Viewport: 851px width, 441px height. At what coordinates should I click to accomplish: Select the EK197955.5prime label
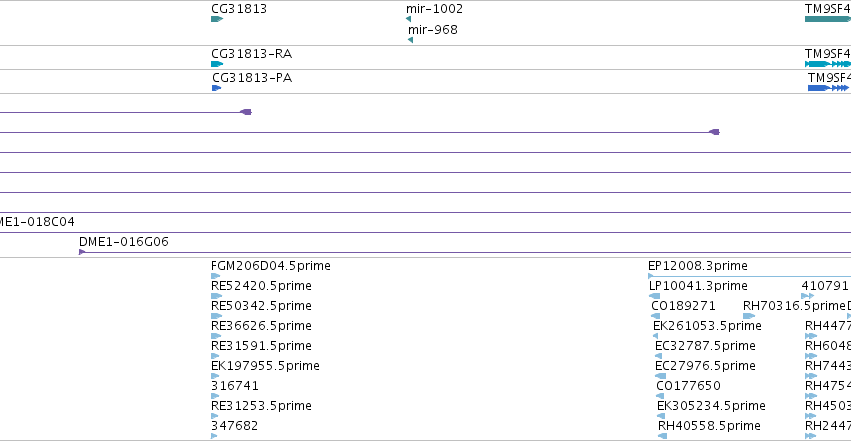pyautogui.click(x=265, y=366)
